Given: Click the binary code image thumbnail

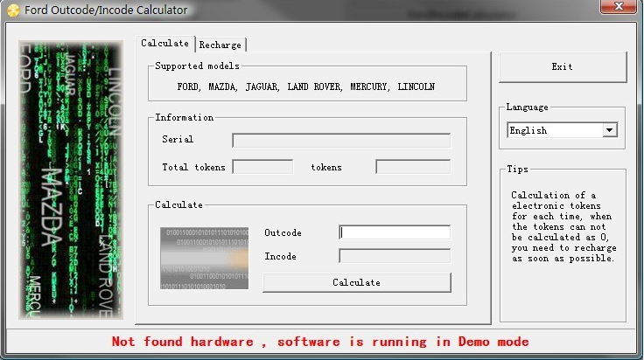Looking at the screenshot, I should (x=205, y=258).
